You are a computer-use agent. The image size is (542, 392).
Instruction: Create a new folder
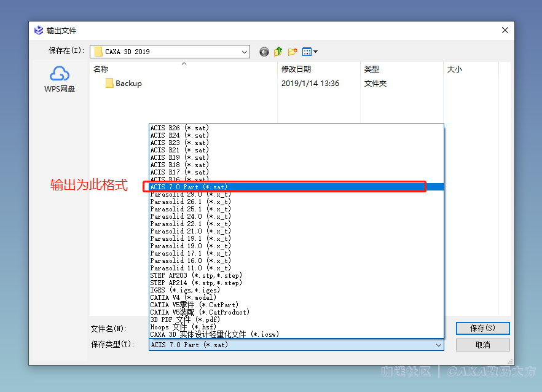point(293,52)
